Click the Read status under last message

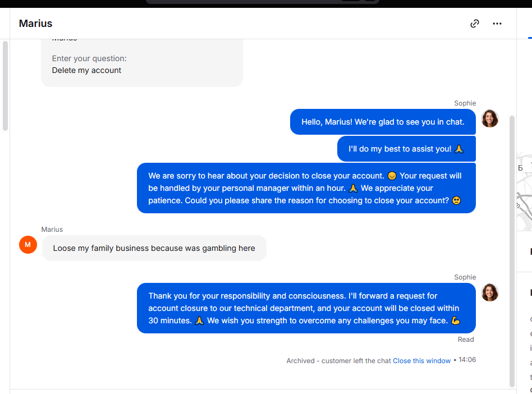466,340
